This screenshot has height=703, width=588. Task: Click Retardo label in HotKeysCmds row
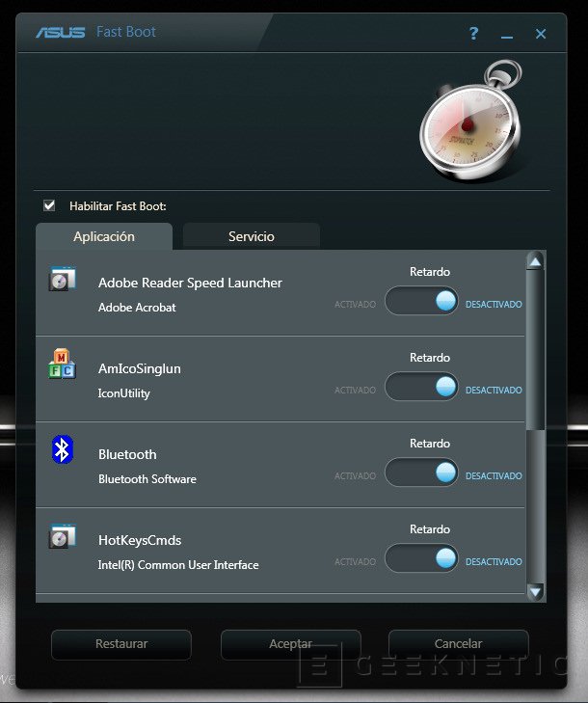[x=429, y=529]
